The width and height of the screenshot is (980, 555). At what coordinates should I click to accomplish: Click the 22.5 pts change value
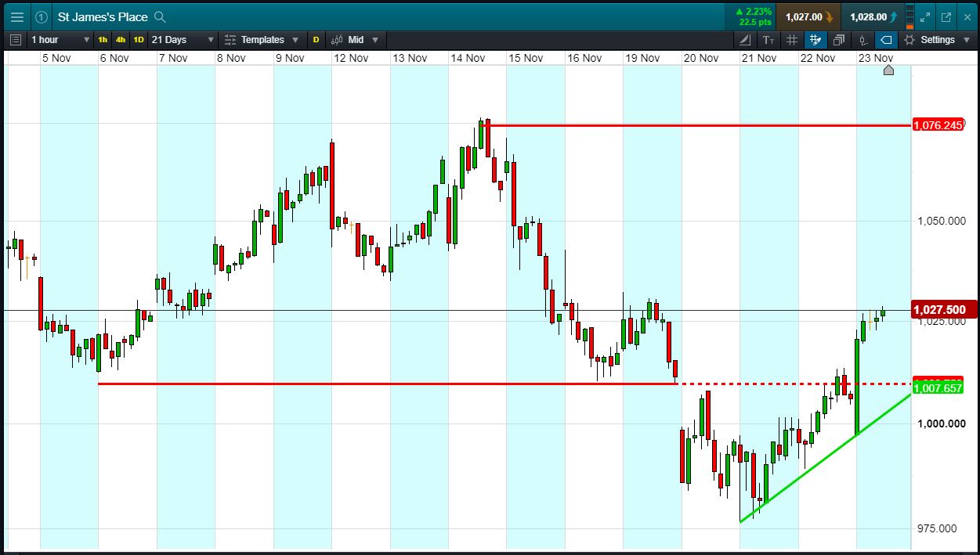click(755, 22)
